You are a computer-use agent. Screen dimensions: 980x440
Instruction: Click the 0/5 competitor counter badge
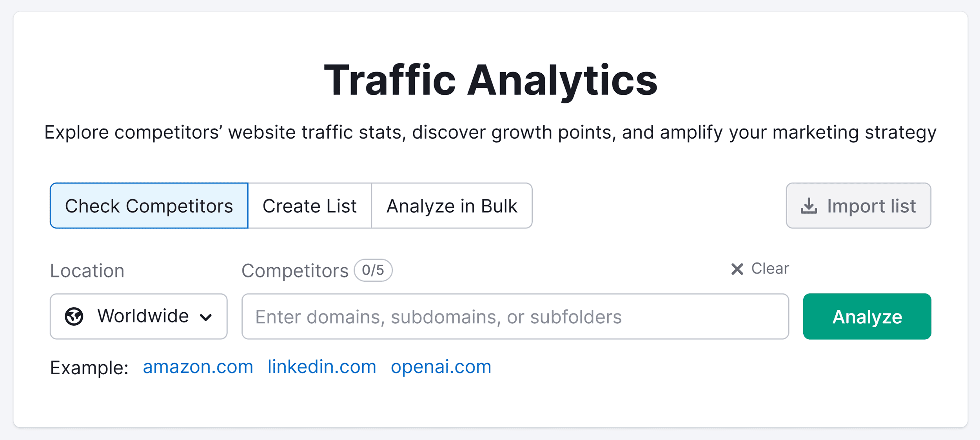tap(372, 270)
